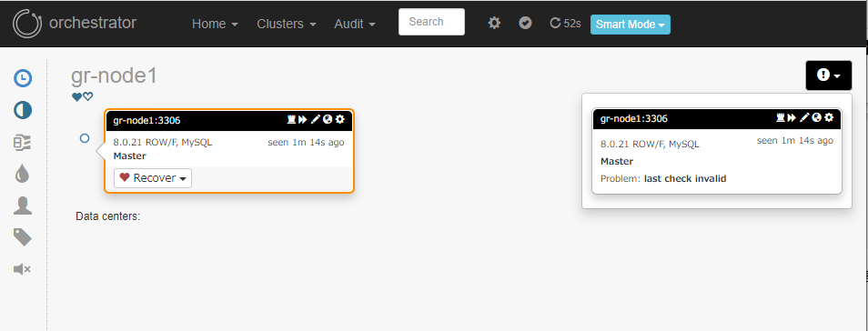868x331 pixels.
Task: Expand the Recover dropdown button
Action: coord(153,178)
